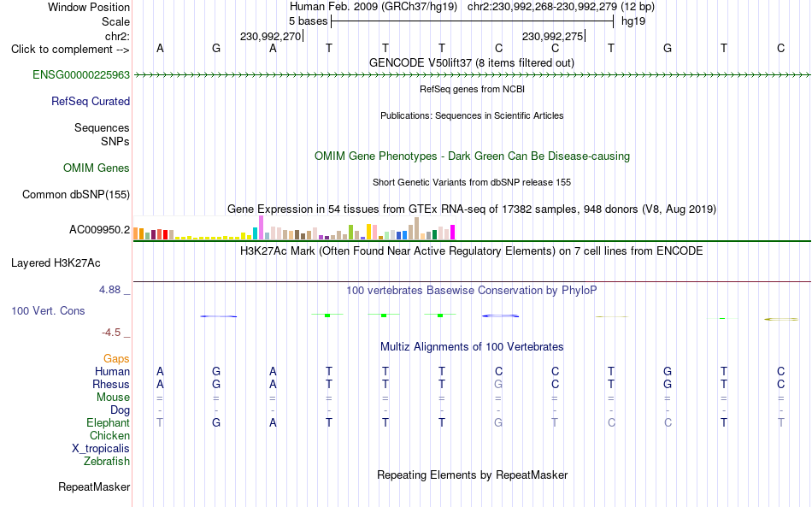Click the PhyloP upper value 4.88
The height and width of the screenshot is (507, 812).
tap(109, 290)
